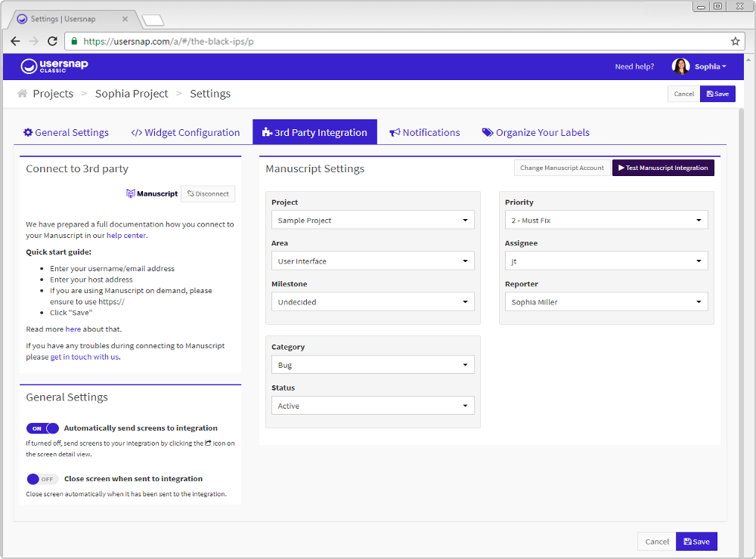The image size is (756, 559).
Task: Change the Assignee dropdown selection
Action: click(606, 261)
